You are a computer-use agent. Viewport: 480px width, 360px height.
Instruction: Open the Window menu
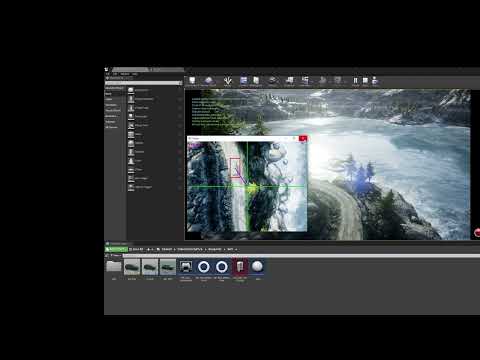[x=125, y=74]
